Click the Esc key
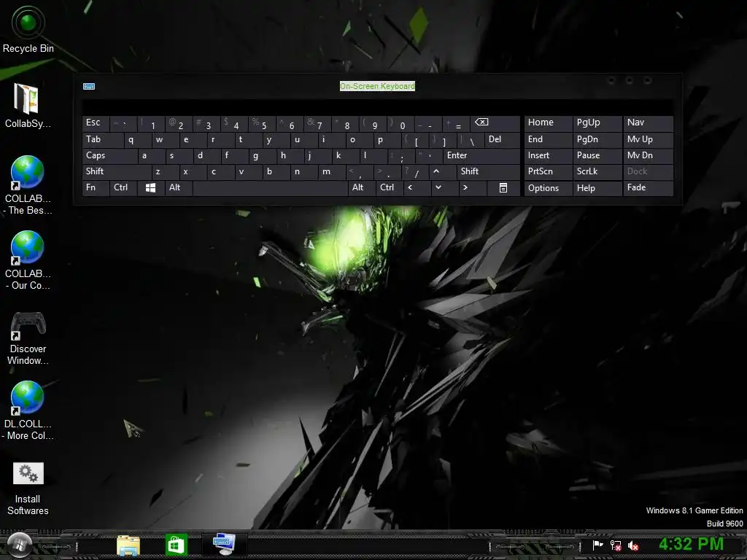 (96, 123)
